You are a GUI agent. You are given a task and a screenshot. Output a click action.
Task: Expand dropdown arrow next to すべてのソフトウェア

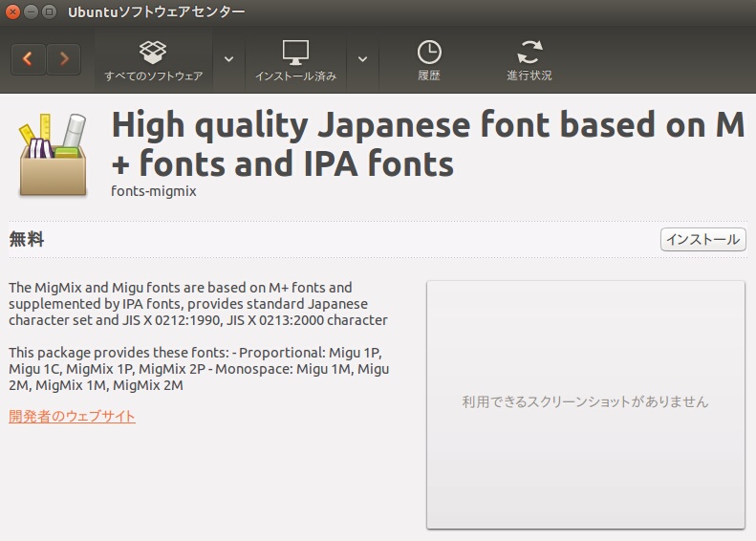(229, 59)
